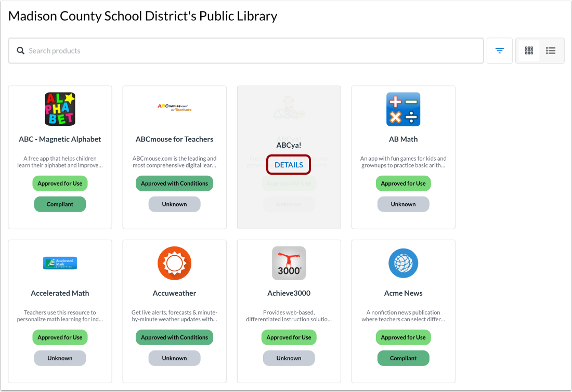The width and height of the screenshot is (572, 392).
Task: Select the ABCmouse for Teachers logo
Action: pyautogui.click(x=174, y=107)
